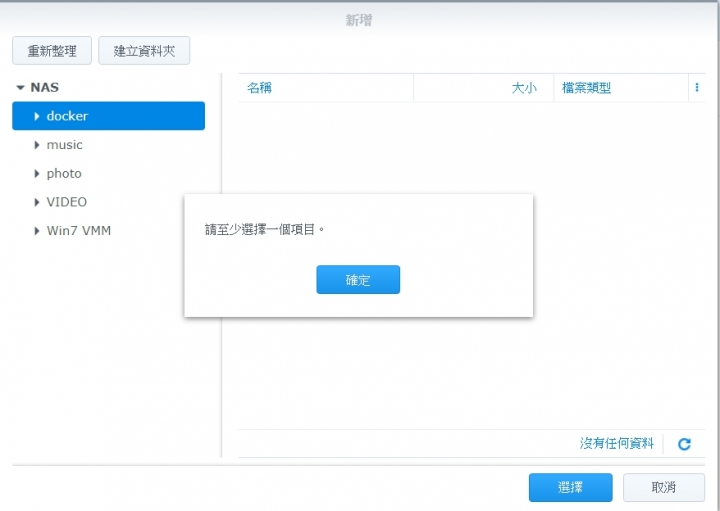The width and height of the screenshot is (720, 511).
Task: Click the 新增 dialog title
Action: click(x=359, y=20)
